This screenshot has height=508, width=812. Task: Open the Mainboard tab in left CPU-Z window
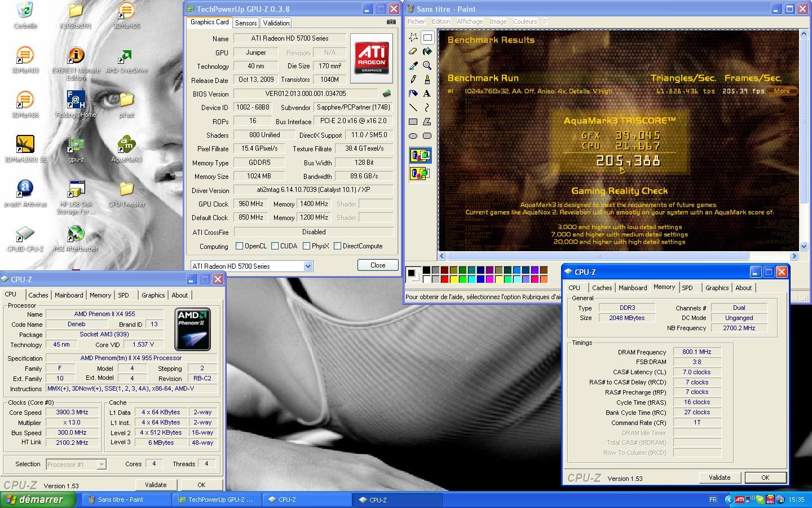pyautogui.click(x=69, y=295)
